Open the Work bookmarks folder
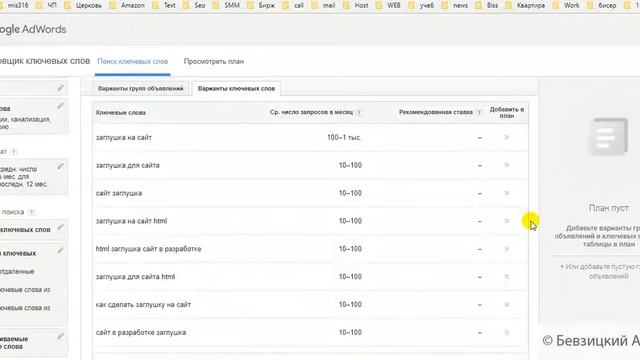Image resolution: width=640 pixels, height=360 pixels. click(566, 5)
